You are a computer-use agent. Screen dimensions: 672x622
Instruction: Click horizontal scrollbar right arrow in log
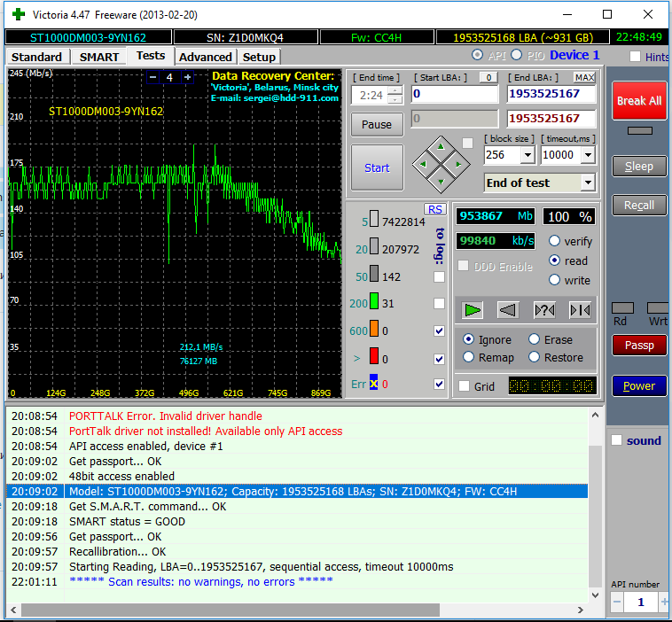581,610
